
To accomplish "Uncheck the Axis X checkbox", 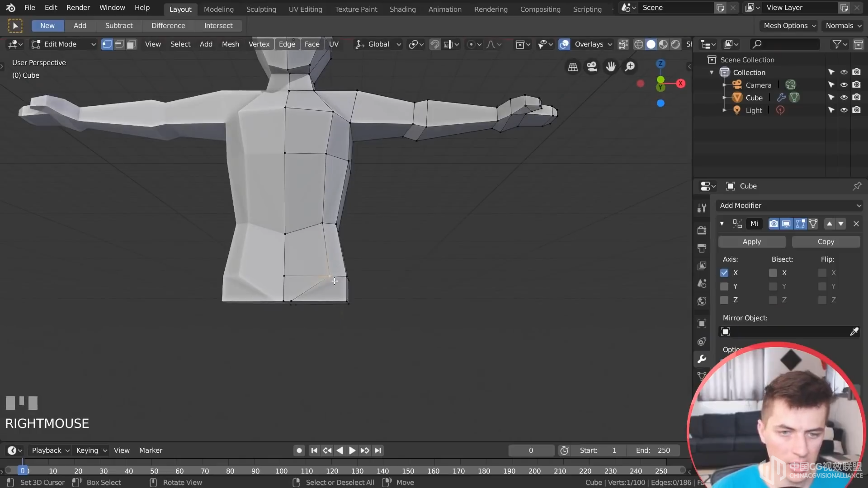I will (x=724, y=273).
